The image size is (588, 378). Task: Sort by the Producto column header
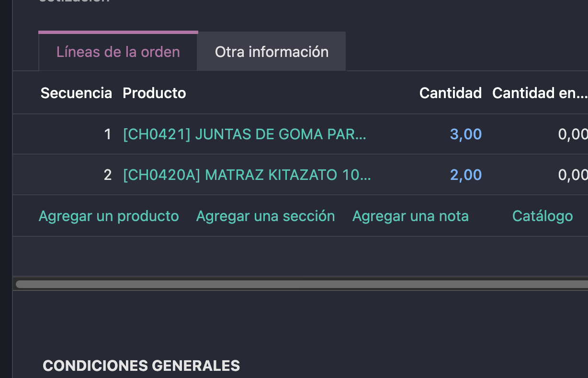(154, 93)
